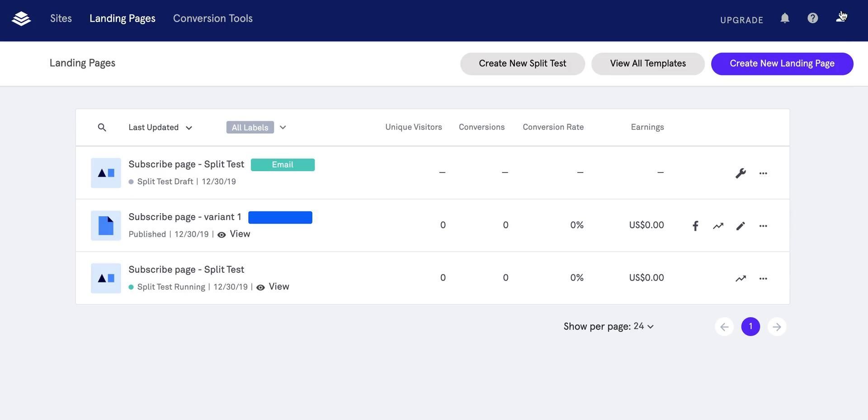Screen dimensions: 868x420
Task: View the published variant 1 page
Action: (x=239, y=234)
